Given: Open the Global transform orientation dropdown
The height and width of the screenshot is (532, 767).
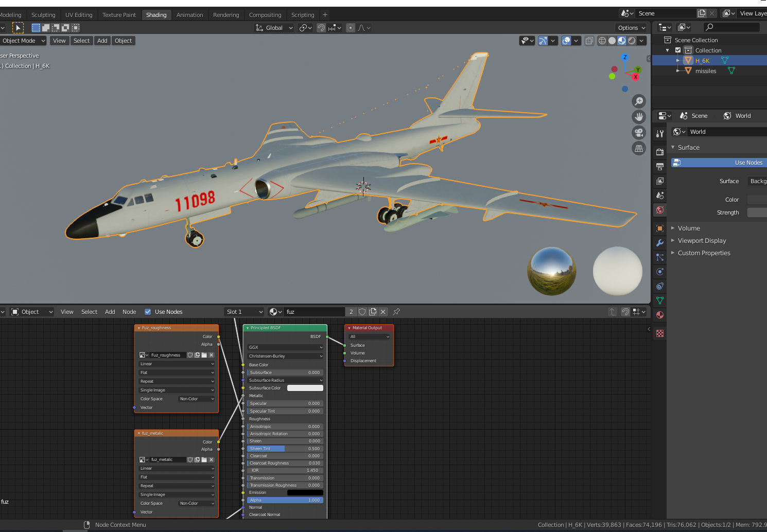Looking at the screenshot, I should [274, 28].
